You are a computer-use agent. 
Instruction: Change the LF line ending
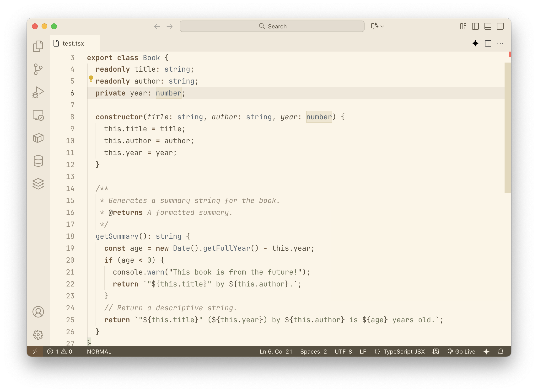[363, 351]
